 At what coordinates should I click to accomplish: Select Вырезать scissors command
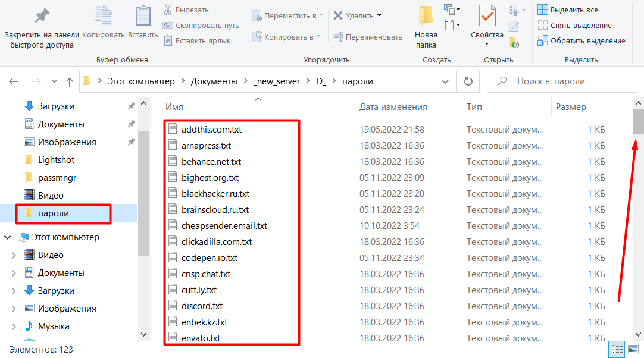[x=186, y=10]
